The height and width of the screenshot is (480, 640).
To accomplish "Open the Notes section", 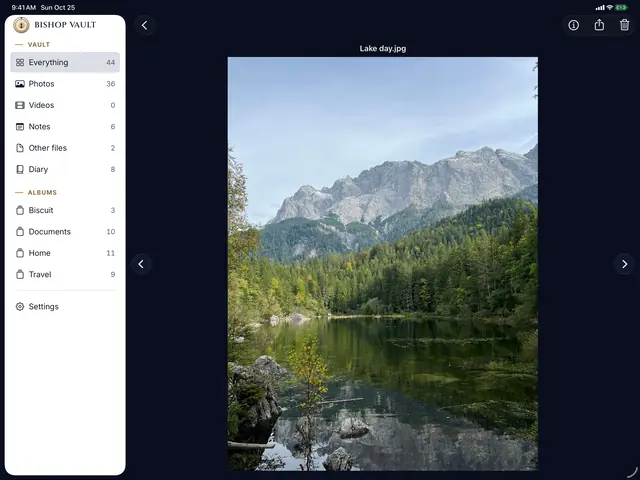I will [65, 127].
